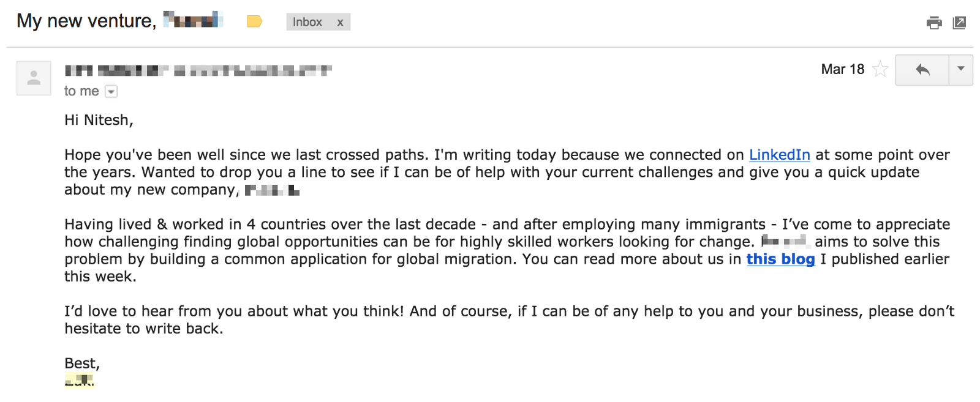Viewport: 980px width, 402px height.
Task: Open the "this blog" link
Action: (x=780, y=259)
